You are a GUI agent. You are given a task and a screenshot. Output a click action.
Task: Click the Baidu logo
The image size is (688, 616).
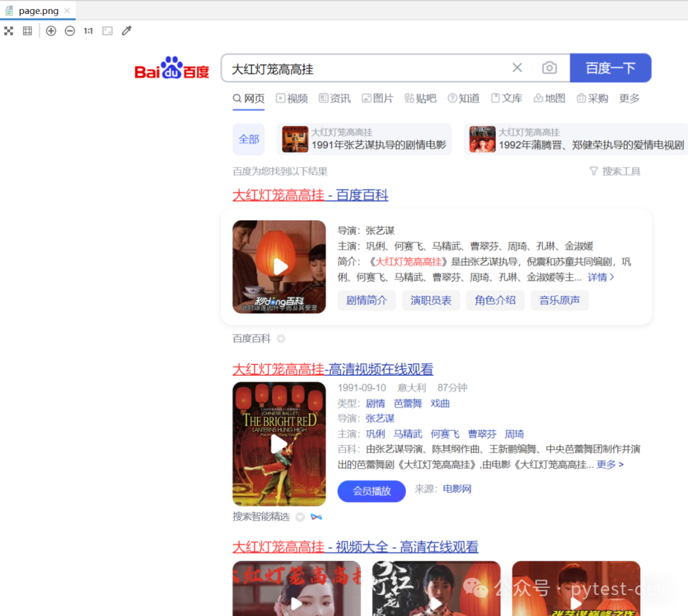[172, 68]
